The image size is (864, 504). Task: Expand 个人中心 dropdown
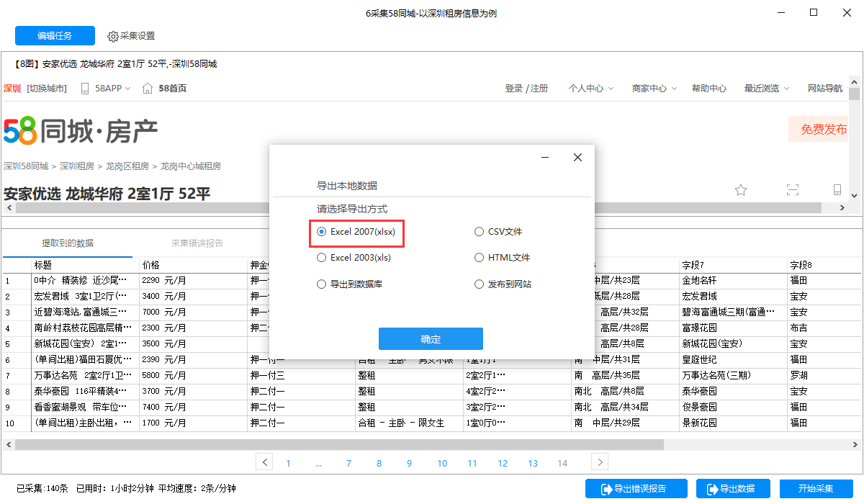click(x=611, y=89)
